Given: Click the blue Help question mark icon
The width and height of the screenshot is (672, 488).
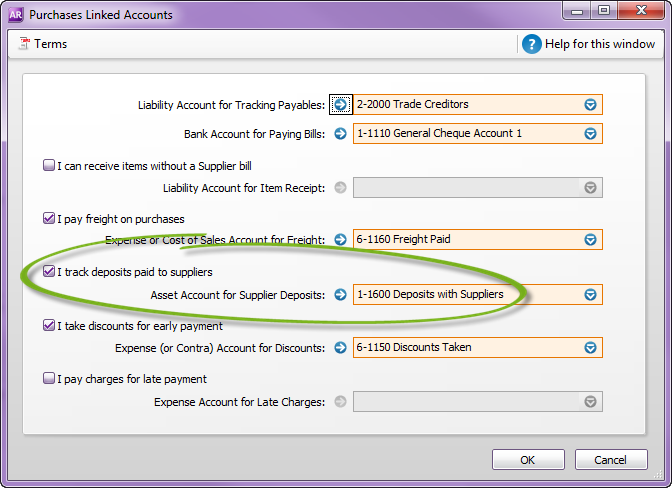Looking at the screenshot, I should [532, 44].
